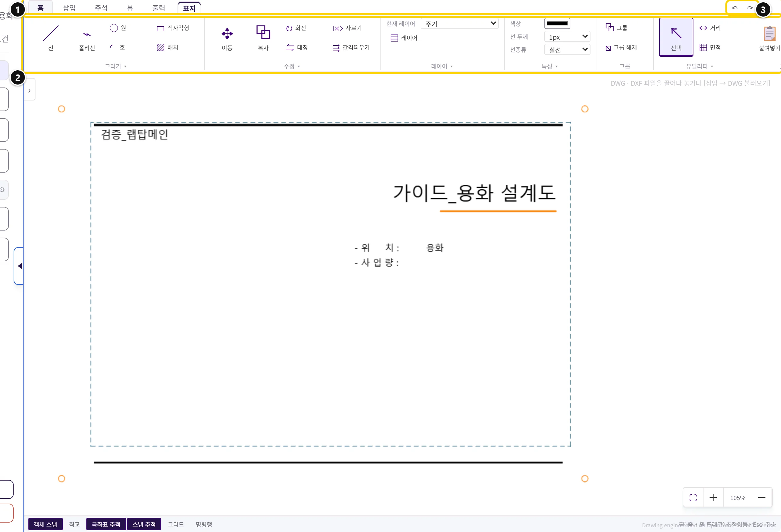Choose the 간격띄우기 offset tool
This screenshot has width=781, height=532.
(x=351, y=47)
